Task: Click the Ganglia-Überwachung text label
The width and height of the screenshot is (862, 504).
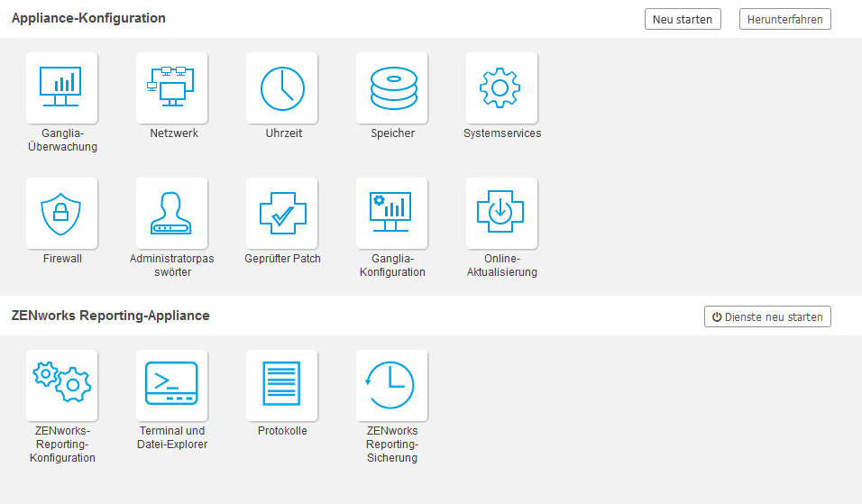Action: (62, 140)
